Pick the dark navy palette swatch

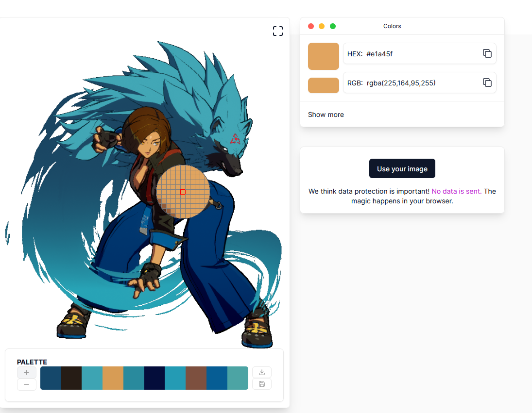(154, 378)
